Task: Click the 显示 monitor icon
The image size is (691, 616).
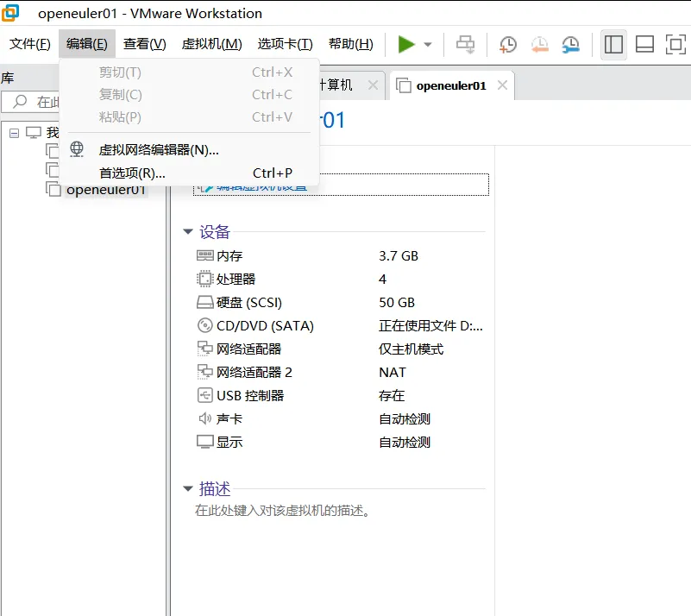Action: pos(205,442)
